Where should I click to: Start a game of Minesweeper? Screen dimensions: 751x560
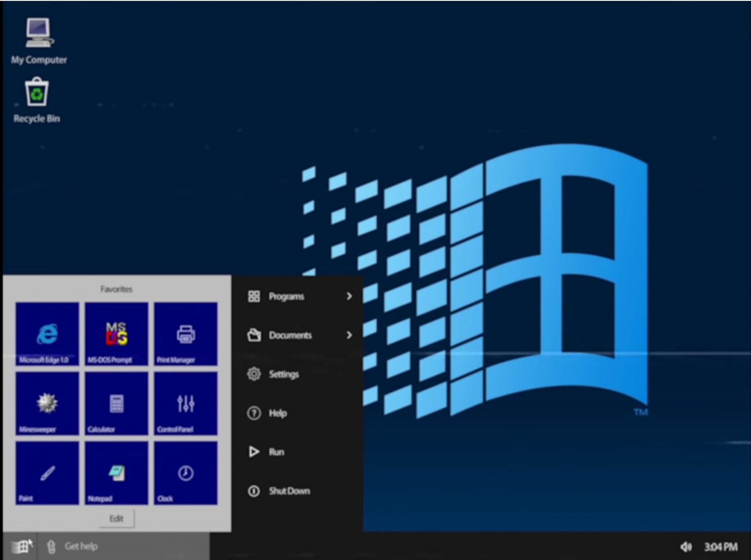pyautogui.click(x=47, y=403)
